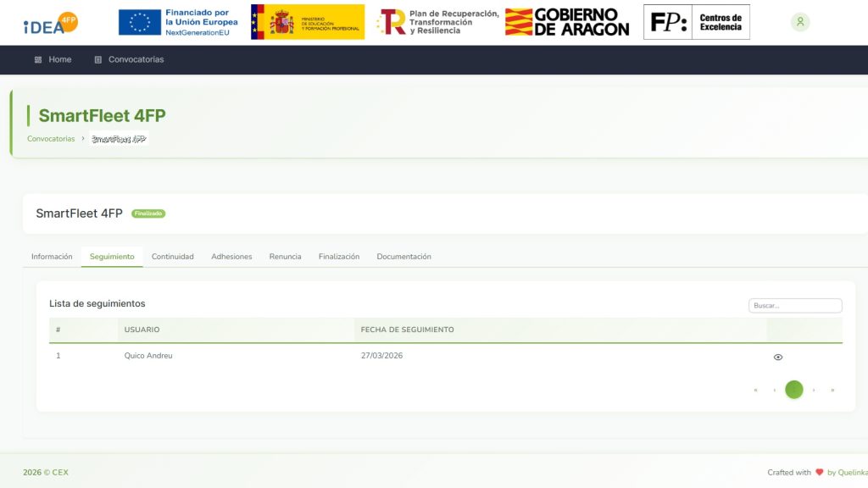Open the user profile icon
The width and height of the screenshot is (868, 488).
point(800,21)
